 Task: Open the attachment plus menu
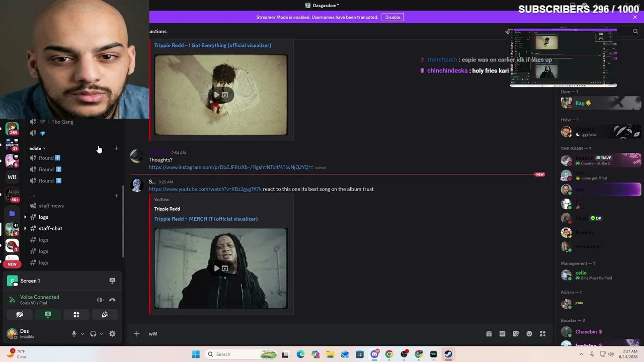click(x=136, y=334)
